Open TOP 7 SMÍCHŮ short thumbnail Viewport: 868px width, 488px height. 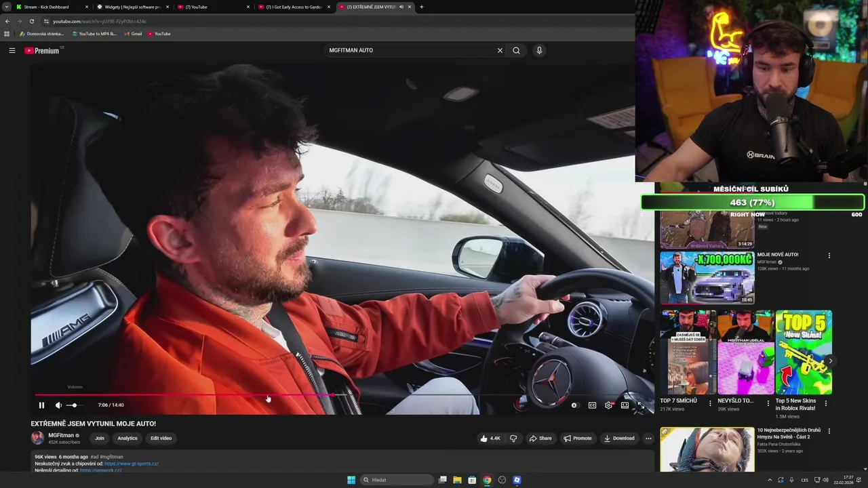point(688,352)
